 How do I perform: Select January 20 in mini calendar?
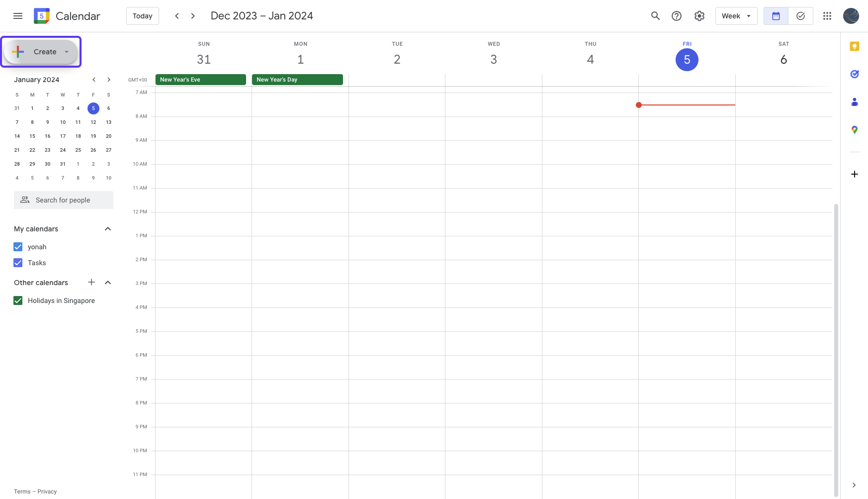tap(108, 136)
